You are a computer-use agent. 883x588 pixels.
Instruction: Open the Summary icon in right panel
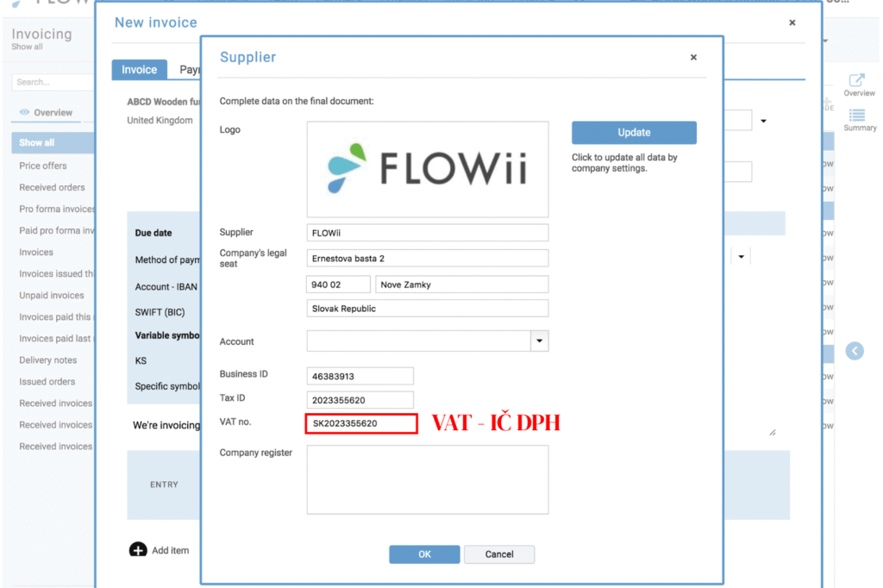tap(859, 118)
